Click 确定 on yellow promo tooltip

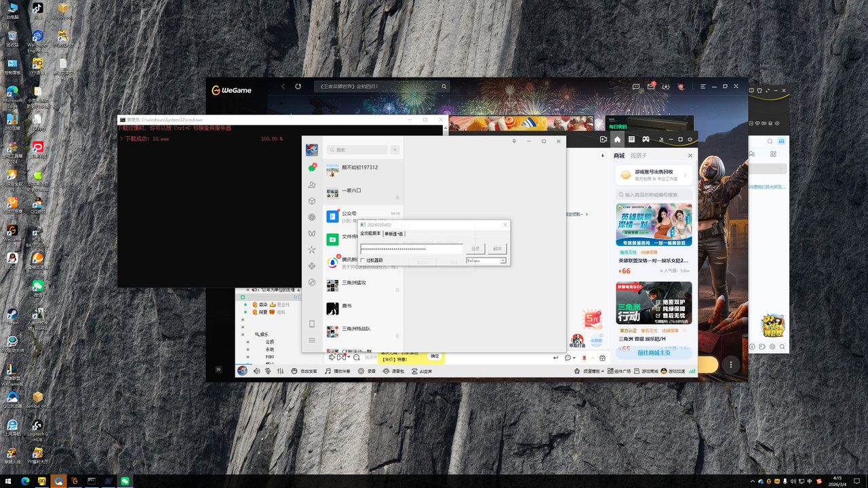[x=435, y=357]
